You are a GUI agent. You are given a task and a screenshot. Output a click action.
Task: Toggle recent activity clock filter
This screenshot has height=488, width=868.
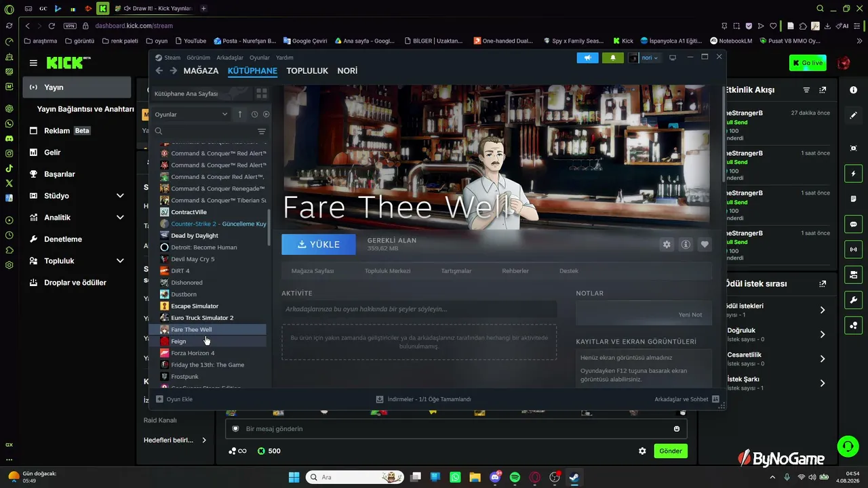pos(254,115)
